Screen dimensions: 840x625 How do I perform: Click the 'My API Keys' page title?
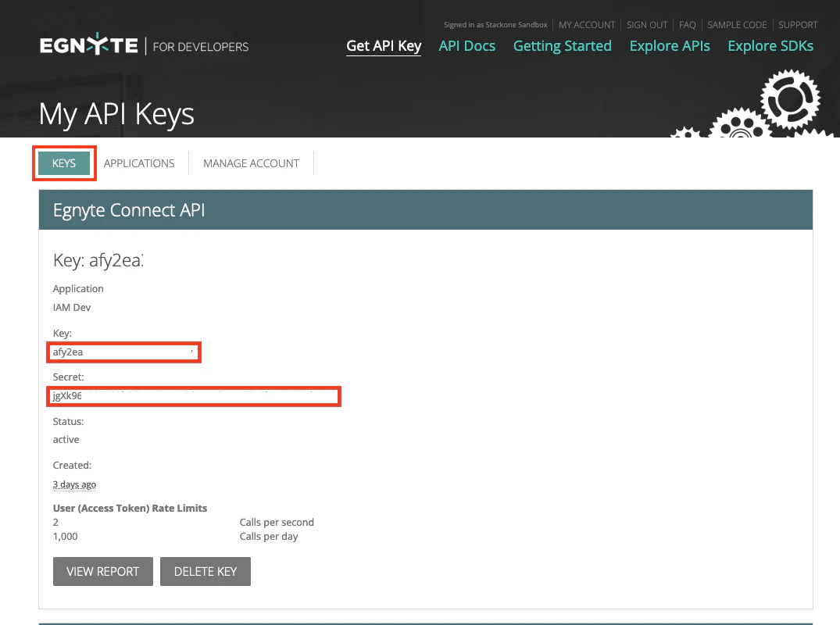116,115
